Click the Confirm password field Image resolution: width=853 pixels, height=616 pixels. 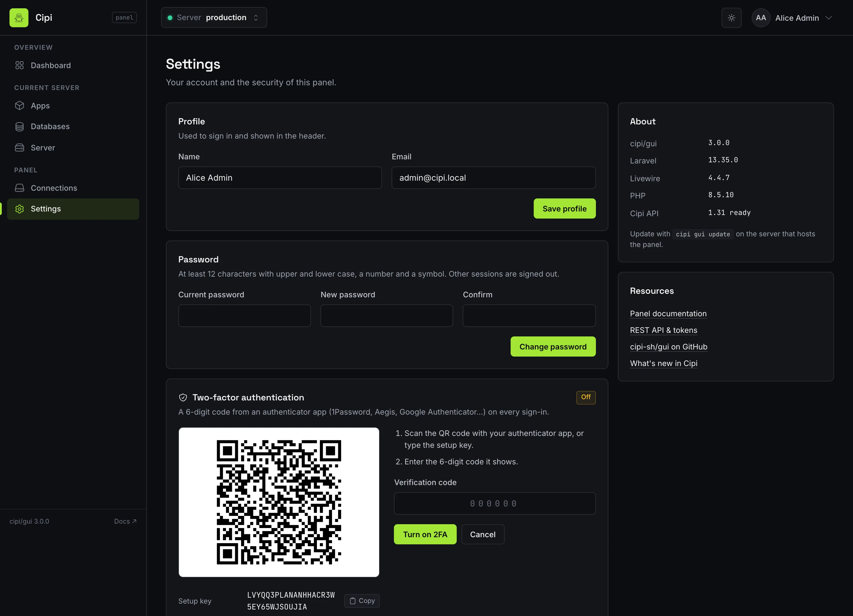click(x=529, y=315)
